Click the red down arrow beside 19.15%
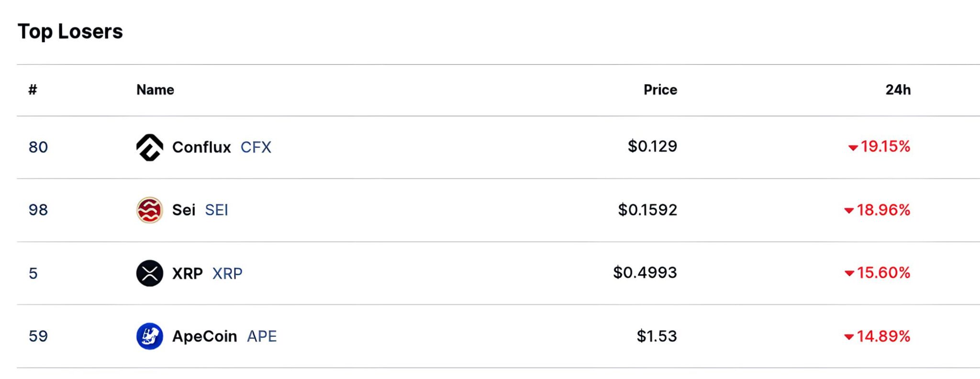This screenshot has height=379, width=980. pyautogui.click(x=853, y=148)
